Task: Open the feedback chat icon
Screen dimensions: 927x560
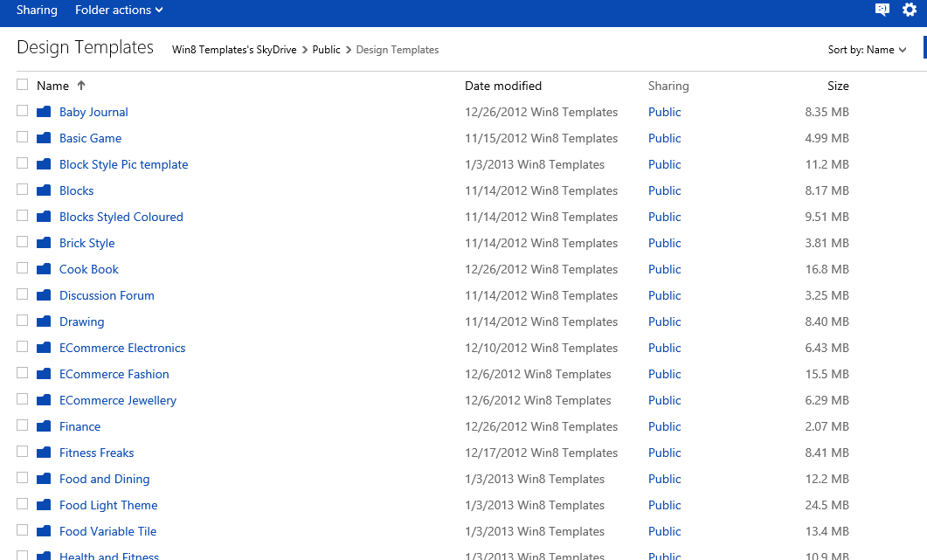Action: (x=882, y=10)
